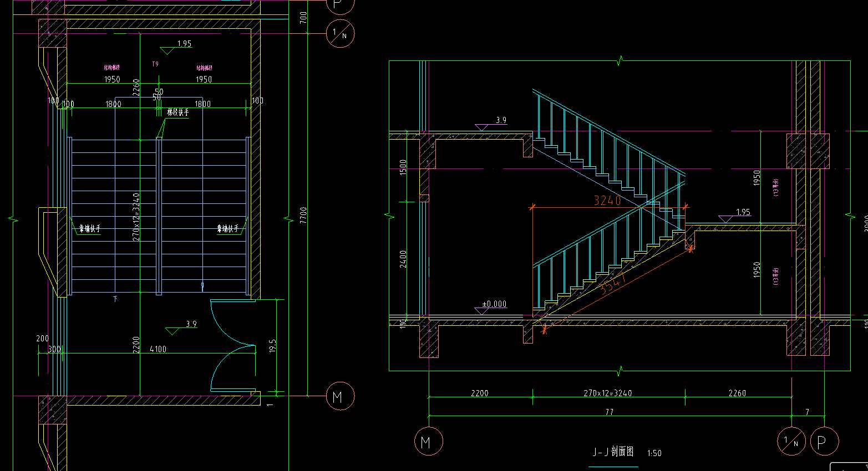Click the vertical 2260 dimension in plan

[136, 88]
